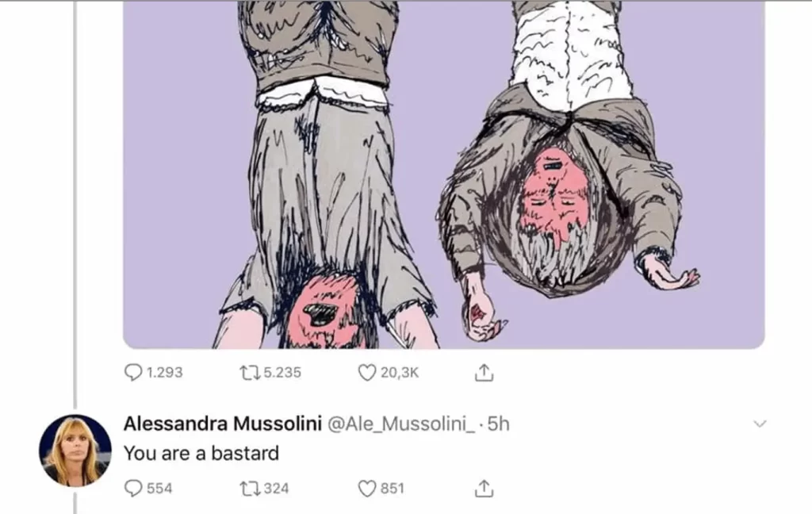The height and width of the screenshot is (514, 812).
Task: Select the "You are a bastard" tweet text
Action: pyautogui.click(x=201, y=454)
